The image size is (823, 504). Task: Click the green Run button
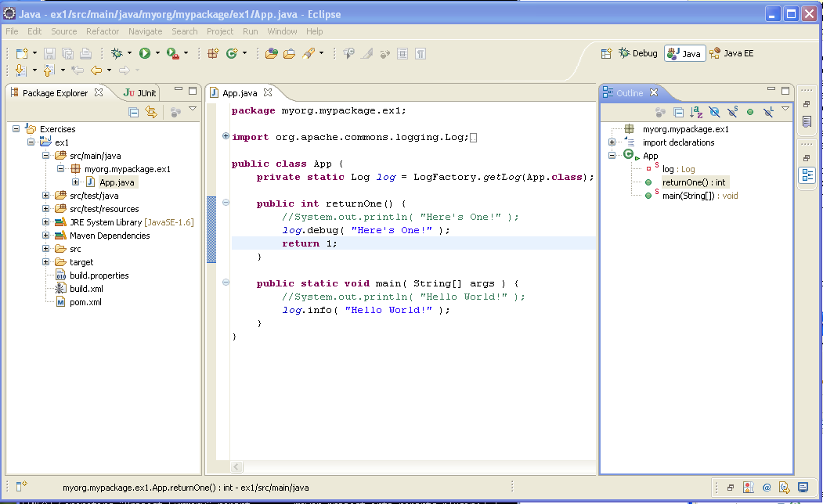[145, 53]
